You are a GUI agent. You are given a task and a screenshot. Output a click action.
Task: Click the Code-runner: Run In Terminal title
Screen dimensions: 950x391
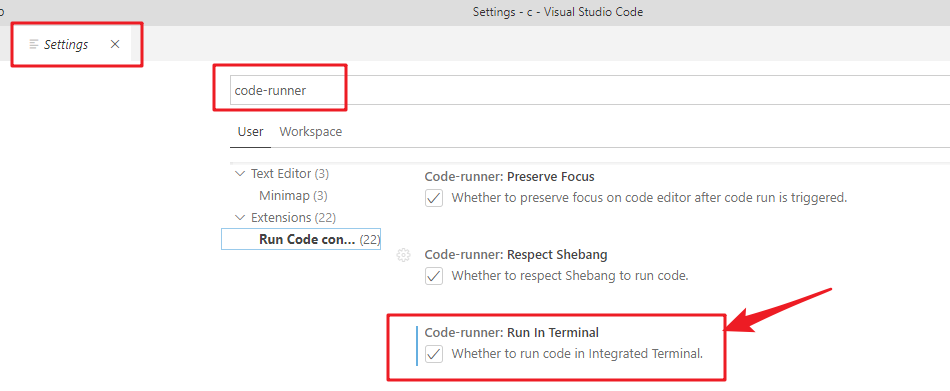(x=511, y=332)
